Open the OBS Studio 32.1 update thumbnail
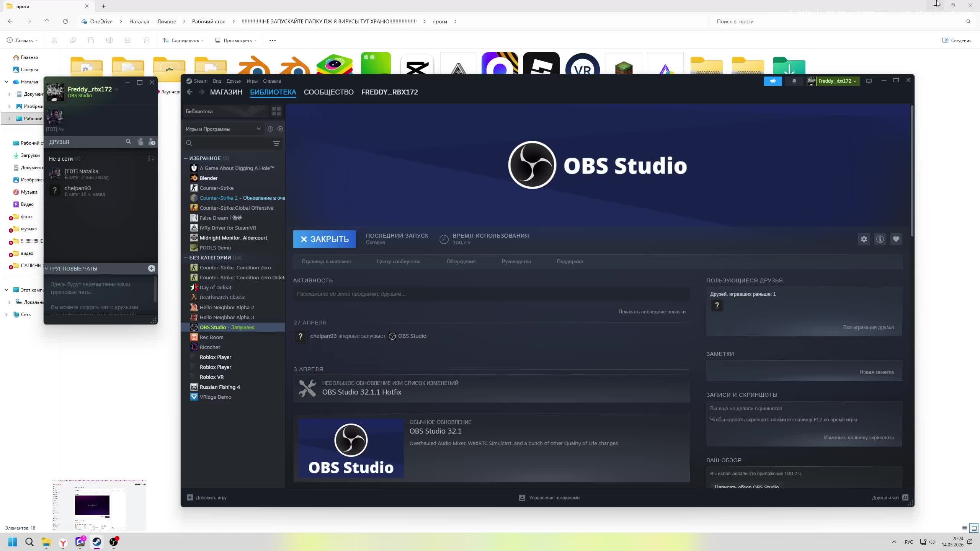Image resolution: width=980 pixels, height=551 pixels. pyautogui.click(x=351, y=448)
